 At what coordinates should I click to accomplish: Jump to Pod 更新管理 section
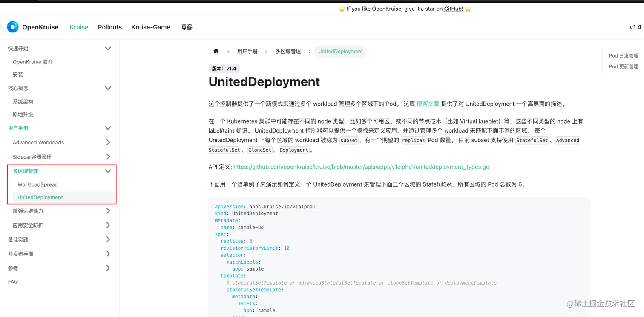pyautogui.click(x=624, y=66)
